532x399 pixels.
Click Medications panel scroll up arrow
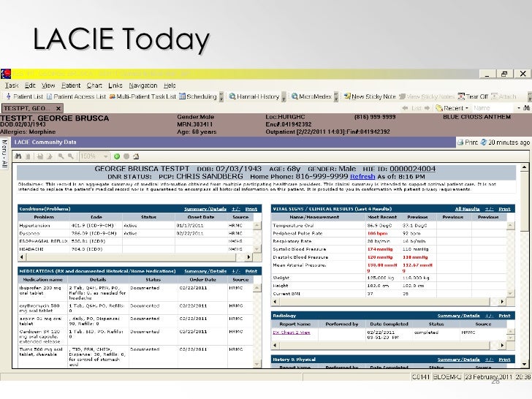pyautogui.click(x=256, y=288)
